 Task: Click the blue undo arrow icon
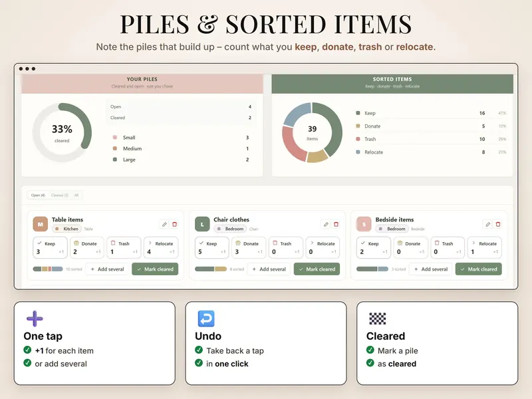206,319
